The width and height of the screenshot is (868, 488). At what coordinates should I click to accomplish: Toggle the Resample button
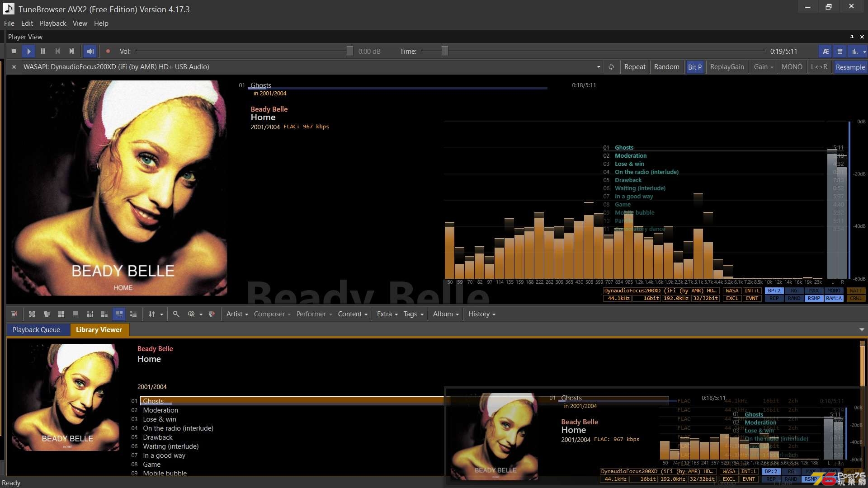pos(850,67)
